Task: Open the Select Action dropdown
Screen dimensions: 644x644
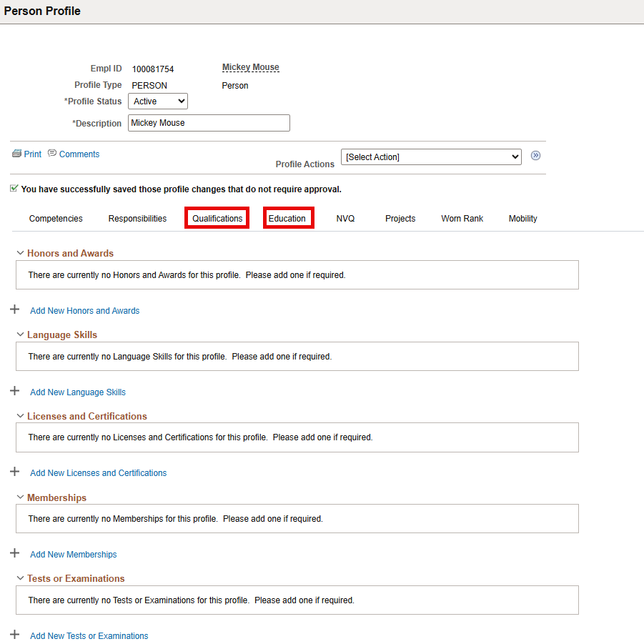Action: (431, 157)
